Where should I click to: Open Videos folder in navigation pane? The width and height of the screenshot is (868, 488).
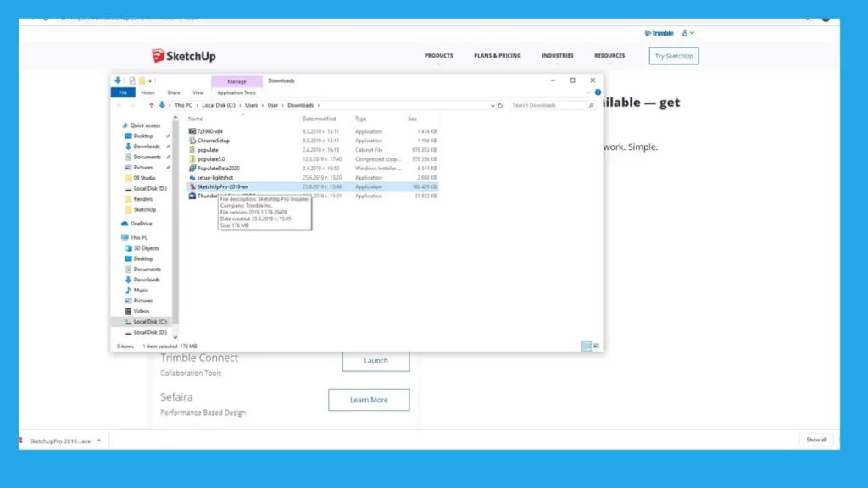142,311
